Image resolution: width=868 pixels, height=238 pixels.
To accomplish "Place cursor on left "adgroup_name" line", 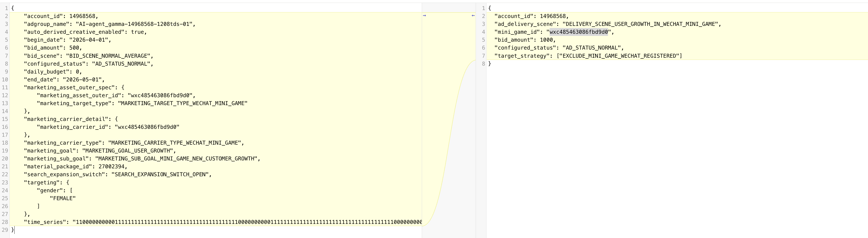I will (x=109, y=24).
